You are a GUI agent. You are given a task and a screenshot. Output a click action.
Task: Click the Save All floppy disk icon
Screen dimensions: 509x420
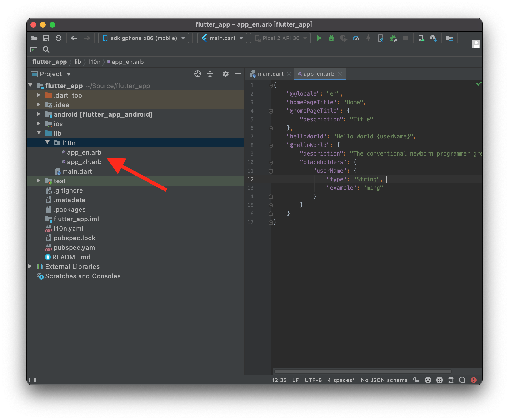(46, 38)
